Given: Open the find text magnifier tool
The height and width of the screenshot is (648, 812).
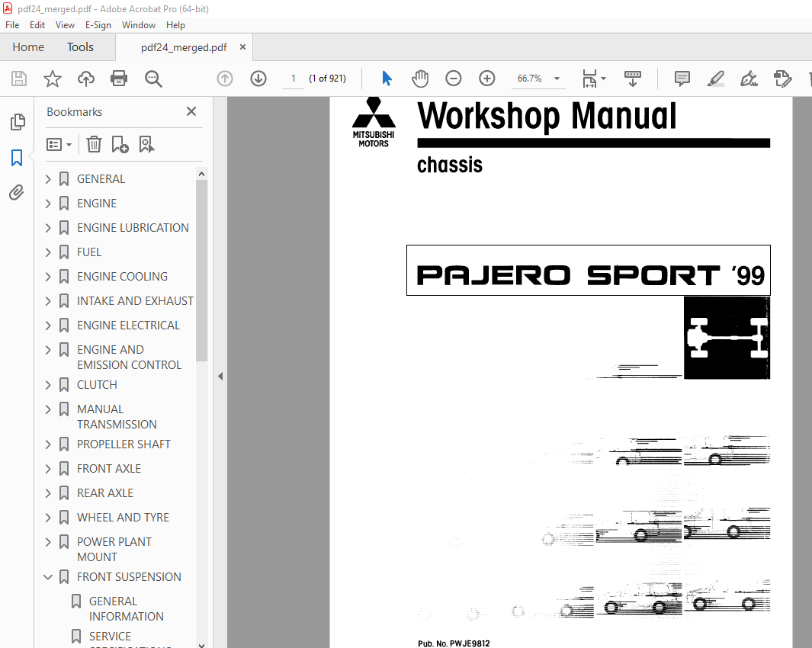Looking at the screenshot, I should tap(153, 79).
